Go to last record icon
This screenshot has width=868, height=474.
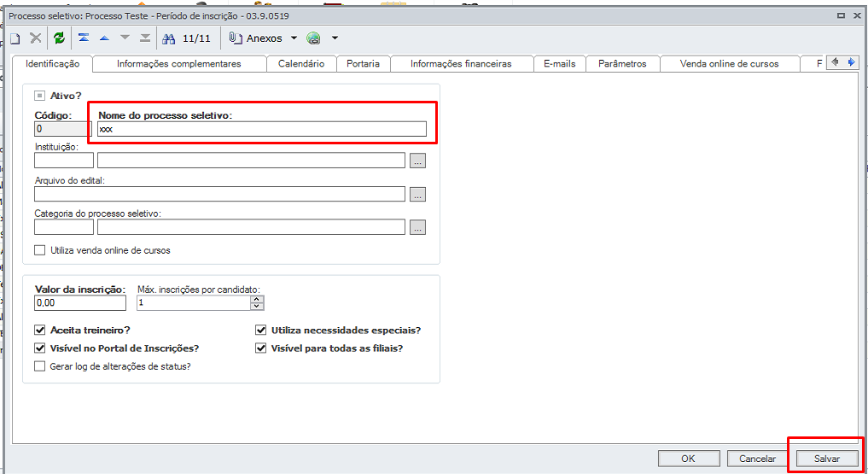(x=145, y=38)
